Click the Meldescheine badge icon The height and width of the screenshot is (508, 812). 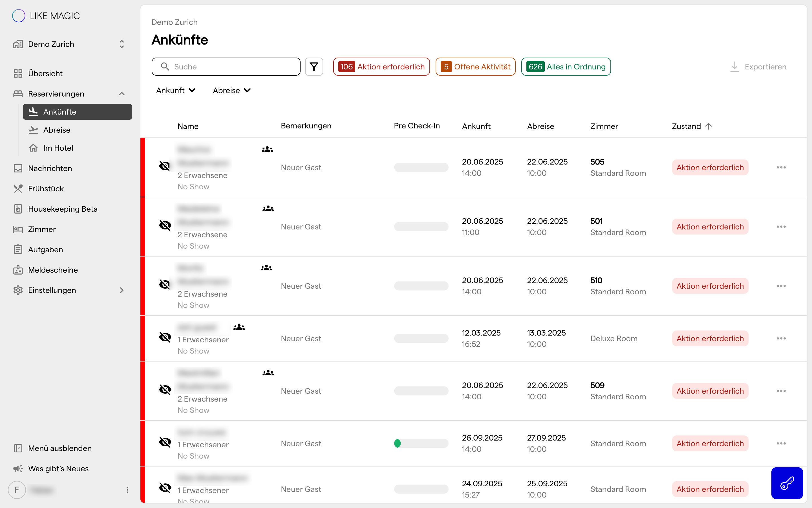[18, 270]
